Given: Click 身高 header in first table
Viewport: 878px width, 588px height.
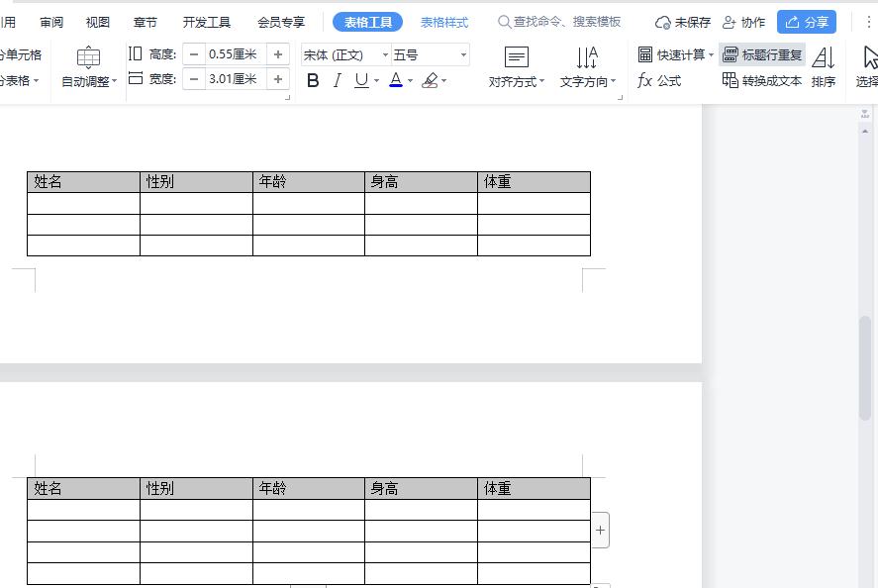Looking at the screenshot, I should click(x=385, y=181).
